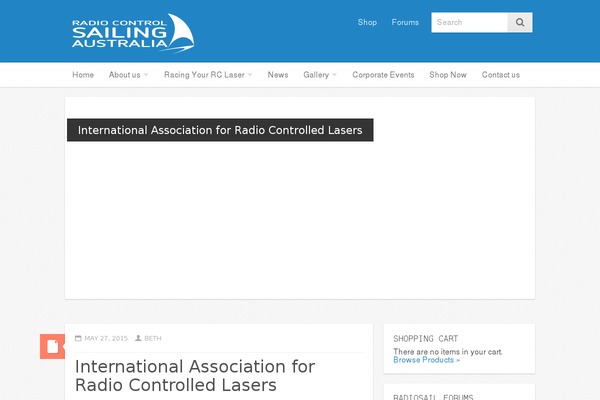Click the 'There are no items in your cart' text
600x400 pixels.
click(x=448, y=351)
